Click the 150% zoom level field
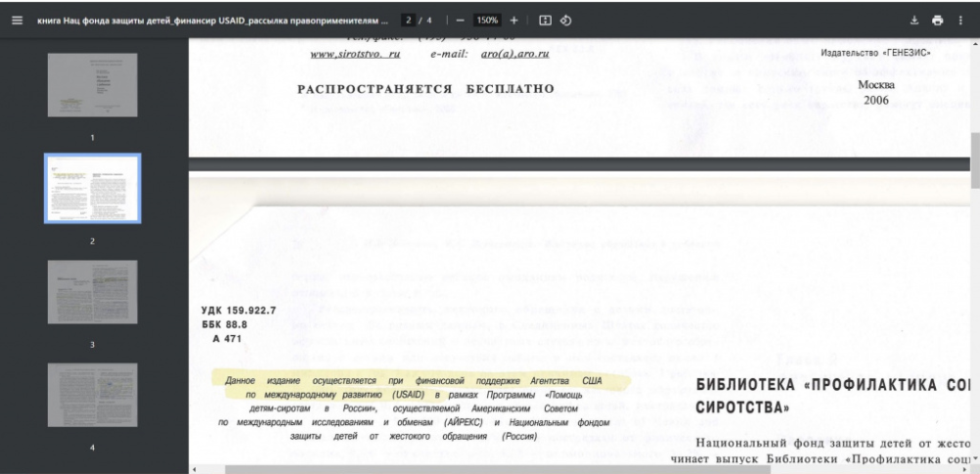This screenshot has height=474, width=980. click(487, 20)
